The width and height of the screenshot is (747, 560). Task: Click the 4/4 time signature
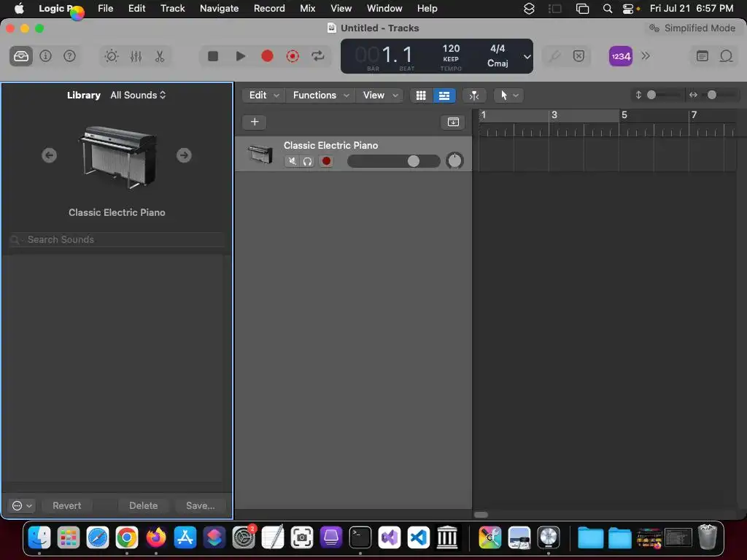point(498,49)
